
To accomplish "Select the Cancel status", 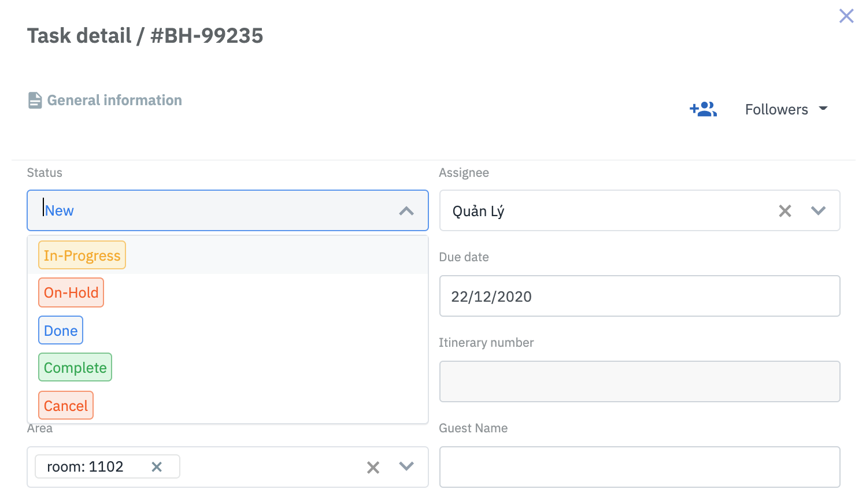I will (65, 405).
